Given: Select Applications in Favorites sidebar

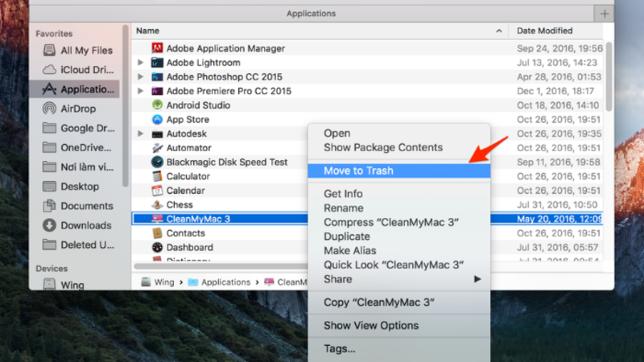Looking at the screenshot, I should tap(75, 89).
